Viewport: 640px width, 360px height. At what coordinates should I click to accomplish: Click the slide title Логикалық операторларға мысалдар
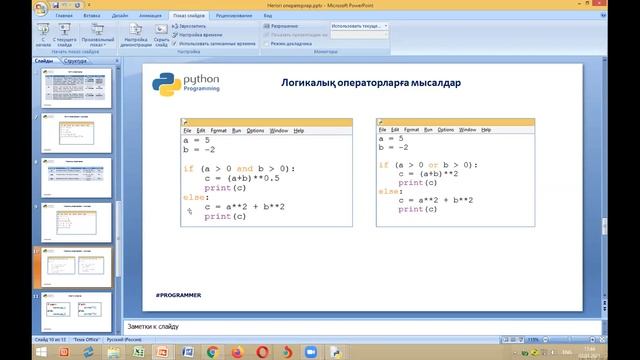tap(371, 83)
